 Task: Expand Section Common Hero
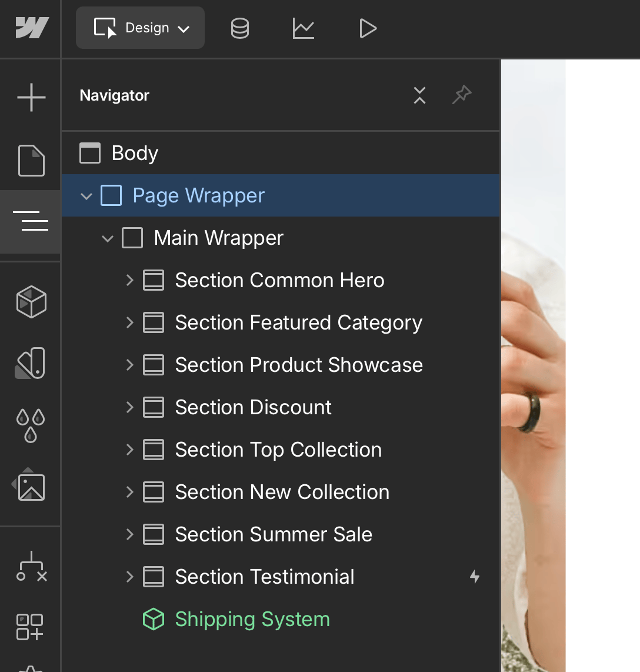tap(130, 280)
